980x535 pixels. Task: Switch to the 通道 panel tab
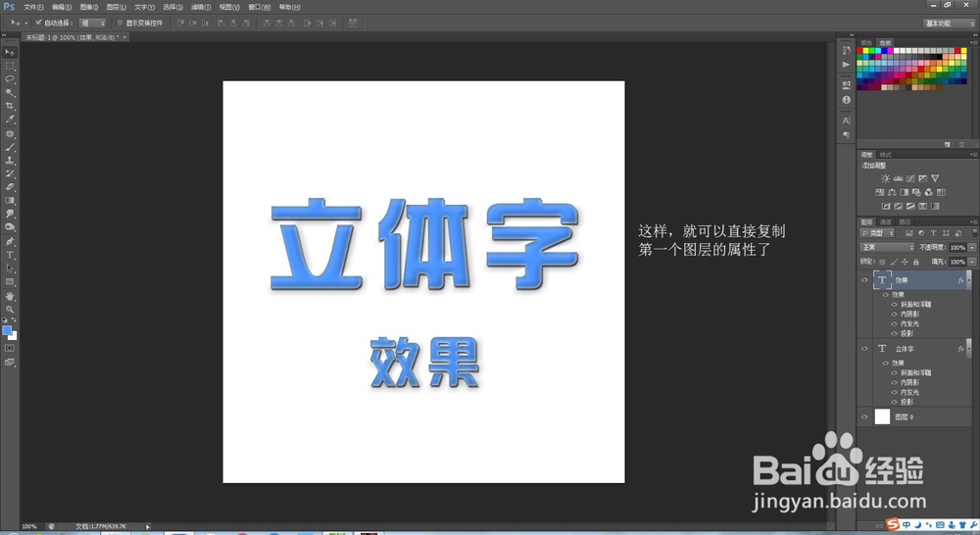886,221
